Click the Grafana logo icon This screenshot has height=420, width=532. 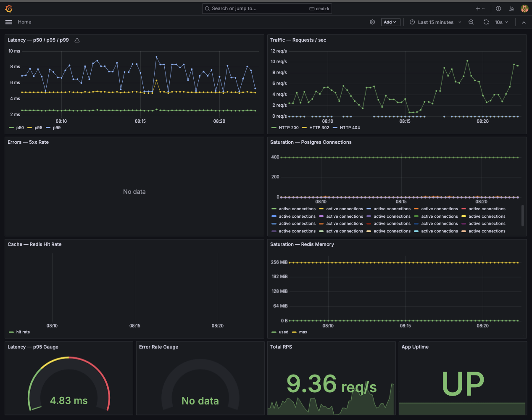(9, 8)
